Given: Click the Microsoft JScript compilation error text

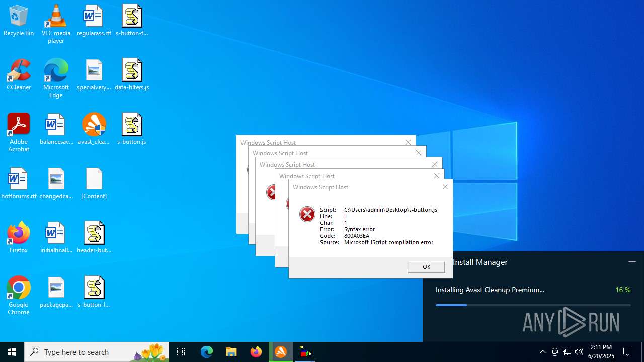Looking at the screenshot, I should point(388,242).
